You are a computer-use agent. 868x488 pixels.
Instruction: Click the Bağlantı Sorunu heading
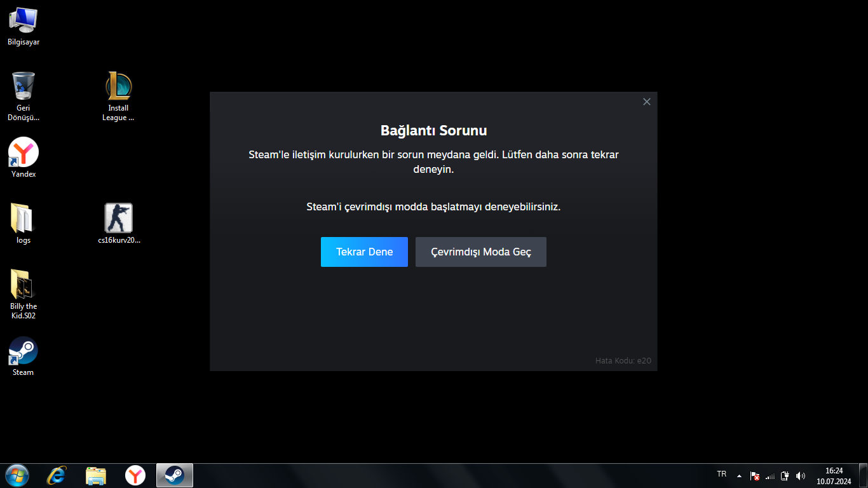(x=434, y=131)
